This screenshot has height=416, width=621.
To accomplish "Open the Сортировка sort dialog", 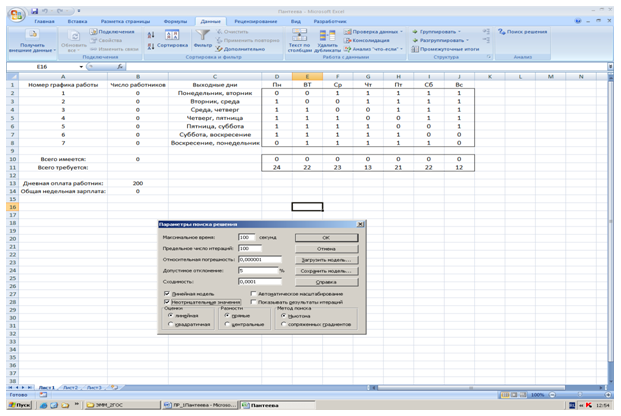I will [172, 39].
